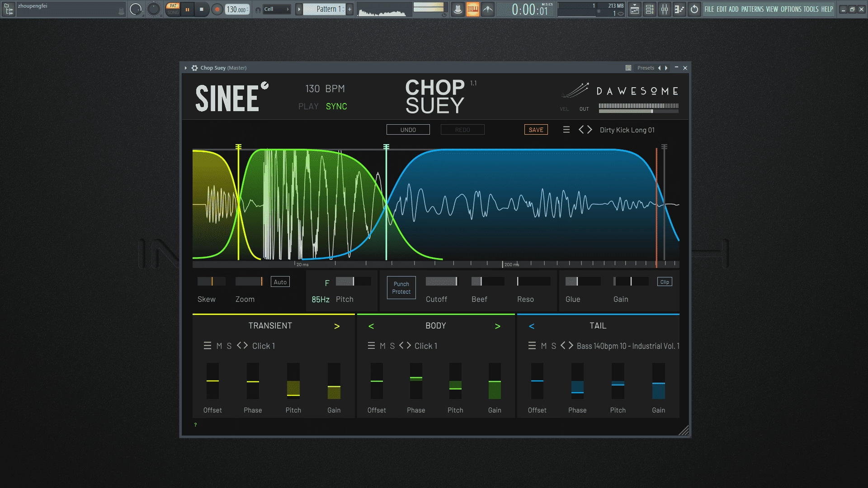Screen dimensions: 868x488
Task: Click the 130 BPM tempo display
Action: click(x=325, y=89)
